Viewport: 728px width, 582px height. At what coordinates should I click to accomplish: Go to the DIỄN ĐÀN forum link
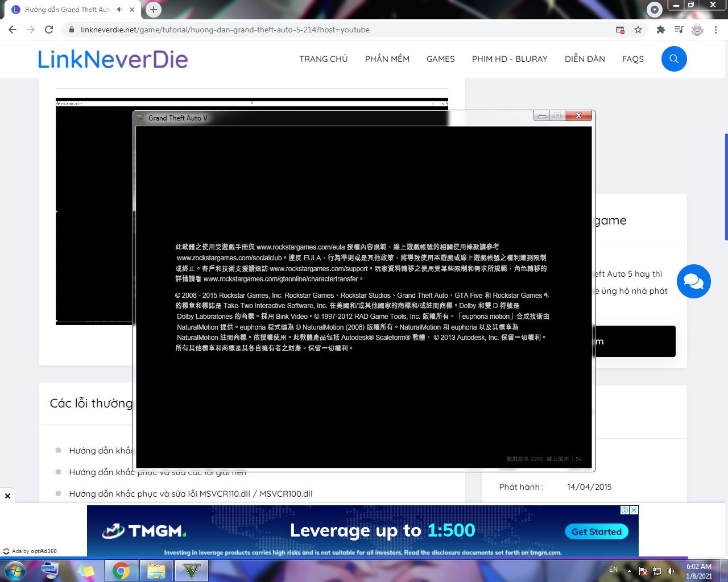584,59
